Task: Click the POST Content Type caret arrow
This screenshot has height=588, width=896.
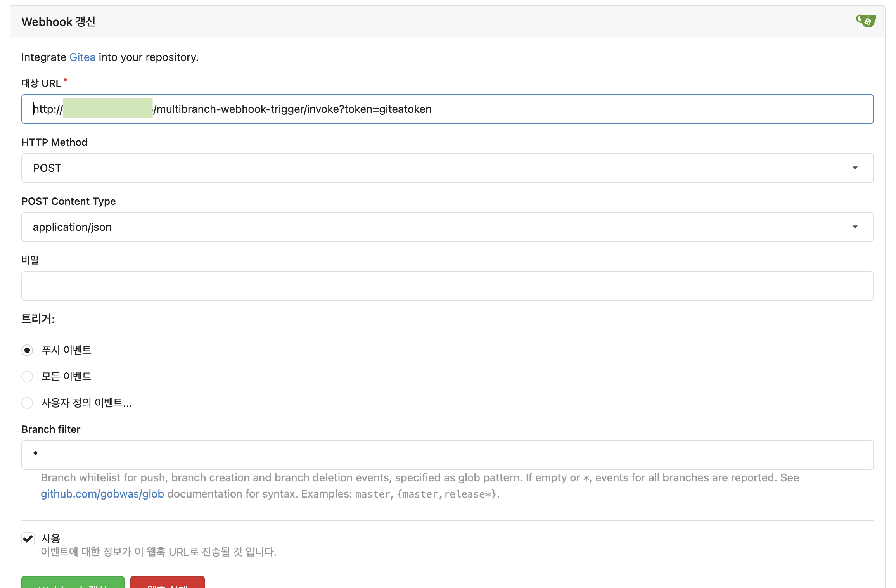Action: coord(855,227)
